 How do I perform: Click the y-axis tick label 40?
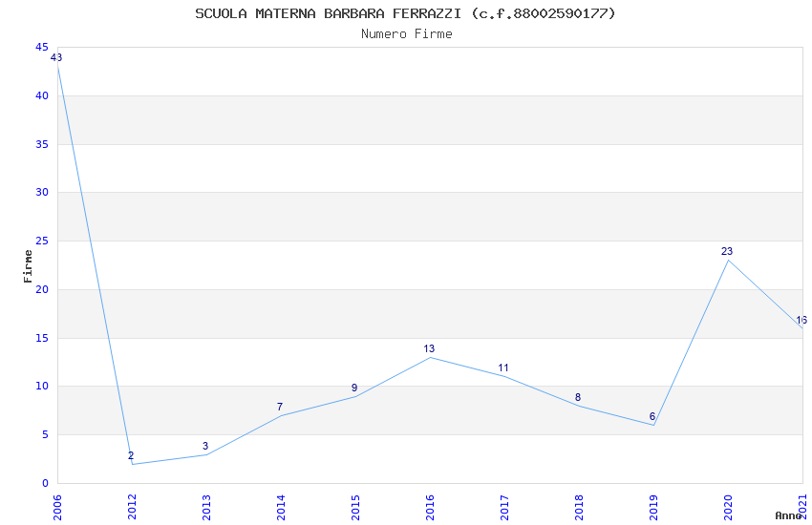point(42,95)
